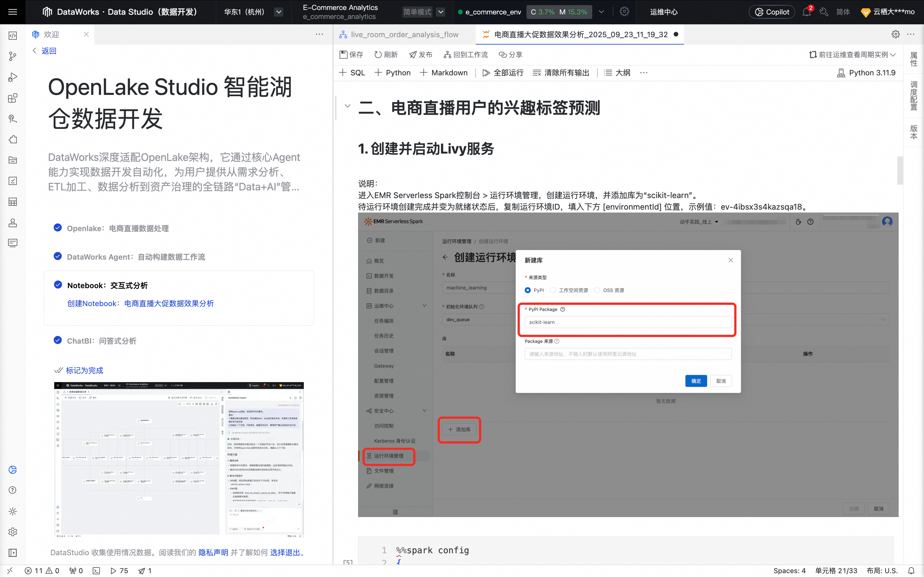
Task: Click the 标记为完成 link
Action: tap(84, 370)
